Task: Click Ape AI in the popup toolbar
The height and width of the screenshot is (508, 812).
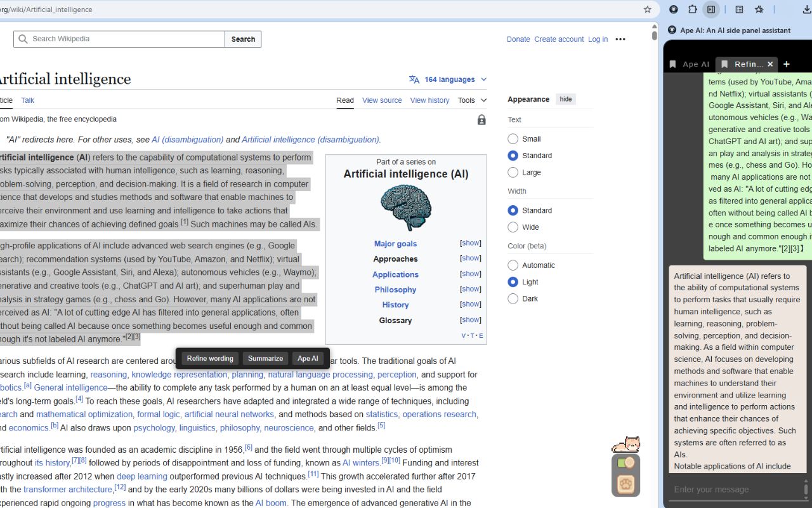Action: [308, 359]
